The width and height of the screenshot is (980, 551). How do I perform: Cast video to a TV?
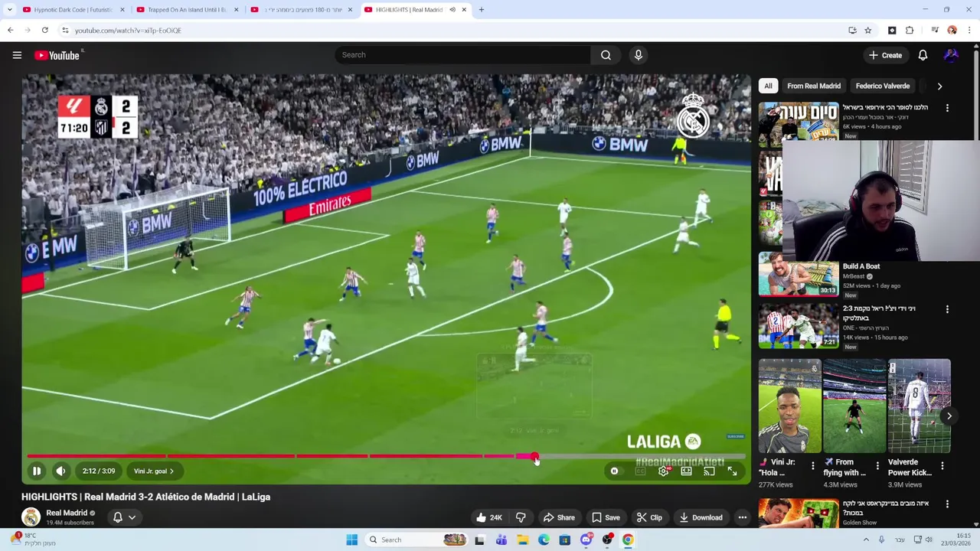[x=710, y=471]
